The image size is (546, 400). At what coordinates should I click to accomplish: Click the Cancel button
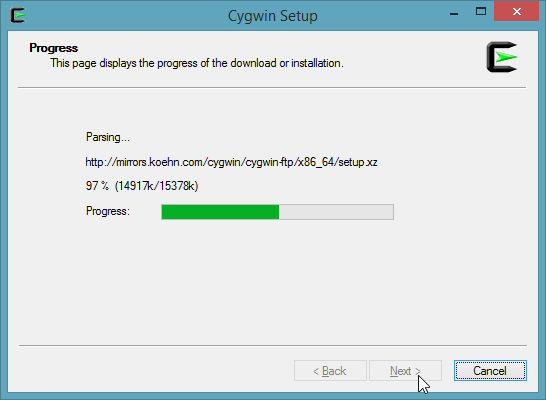coord(490,371)
